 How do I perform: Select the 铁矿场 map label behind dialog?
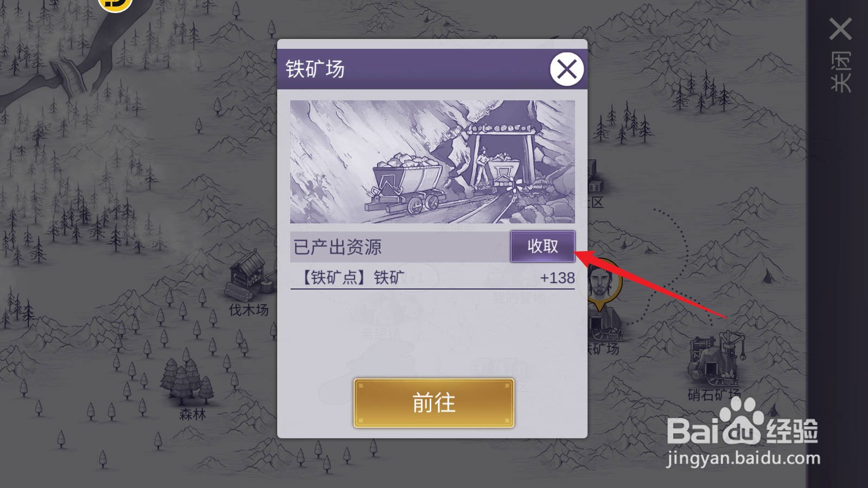tap(603, 349)
